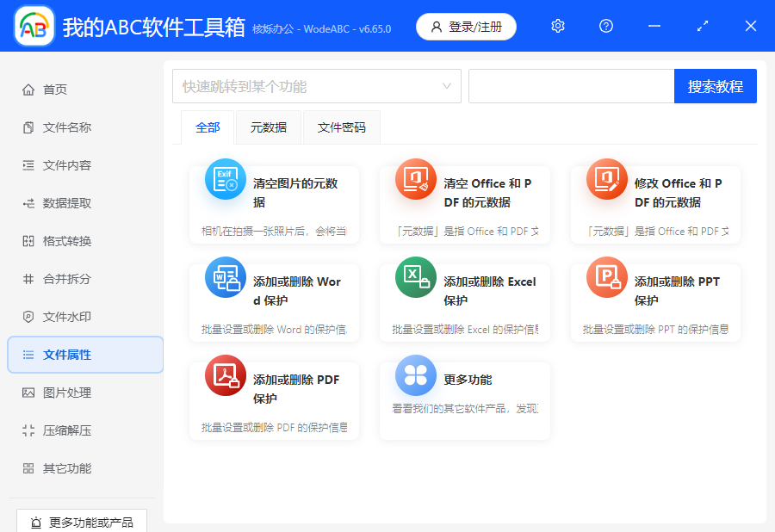This screenshot has height=532, width=775.
Task: Click the 更多功能 four-leaf icon
Action: click(416, 375)
